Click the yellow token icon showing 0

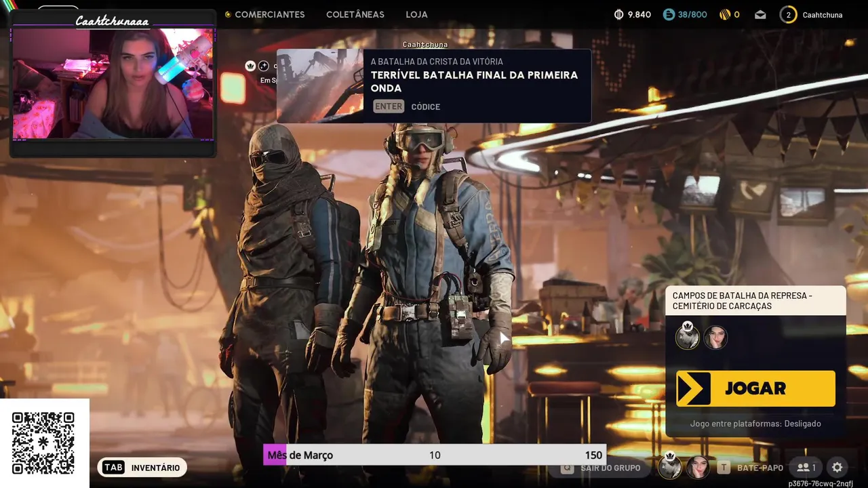pos(725,14)
